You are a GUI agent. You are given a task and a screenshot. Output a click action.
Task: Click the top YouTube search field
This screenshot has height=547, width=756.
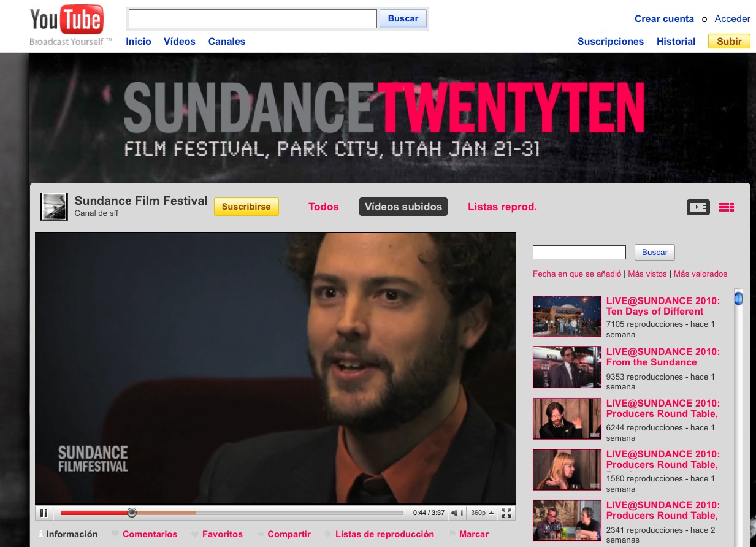coord(253,18)
